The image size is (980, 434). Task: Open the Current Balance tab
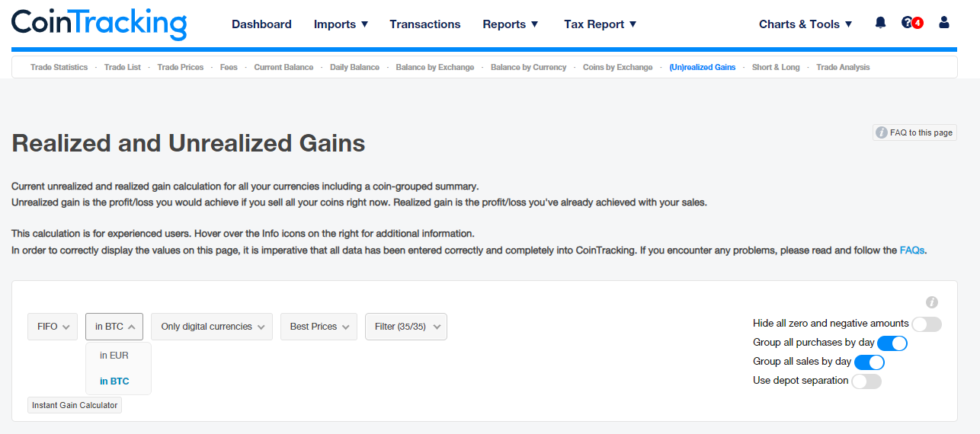click(x=283, y=67)
